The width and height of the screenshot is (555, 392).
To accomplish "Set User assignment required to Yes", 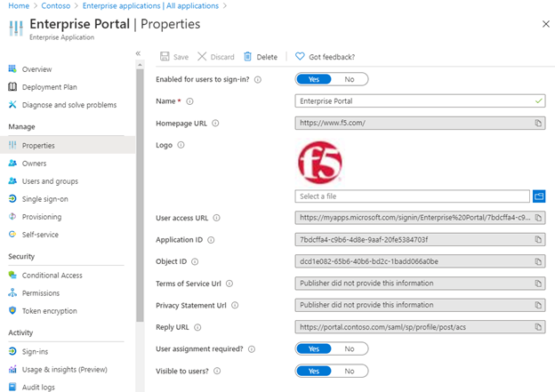I will point(314,348).
